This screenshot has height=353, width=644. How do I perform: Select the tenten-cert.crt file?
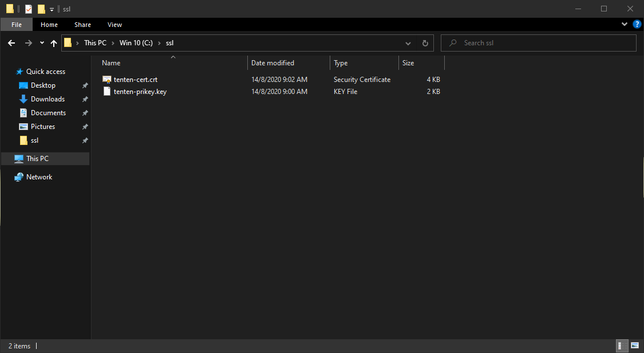[136, 79]
